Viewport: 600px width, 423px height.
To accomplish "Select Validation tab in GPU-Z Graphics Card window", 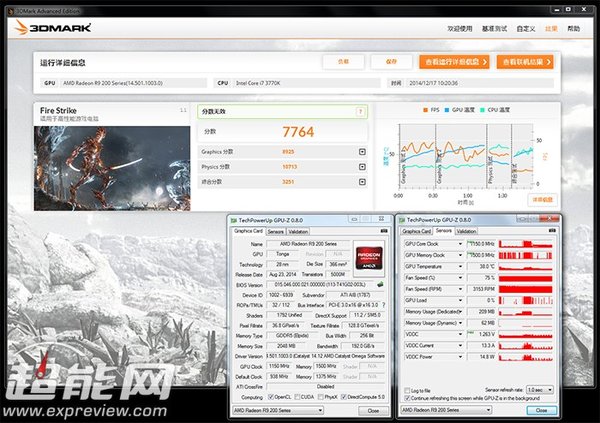I will 298,232.
